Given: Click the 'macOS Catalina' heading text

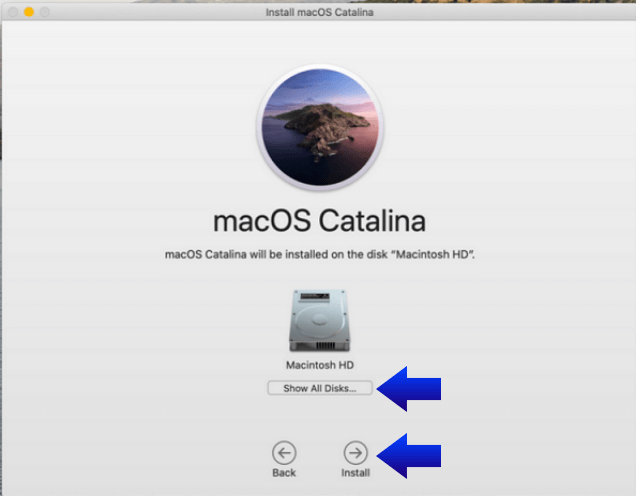Looking at the screenshot, I should point(320,221).
